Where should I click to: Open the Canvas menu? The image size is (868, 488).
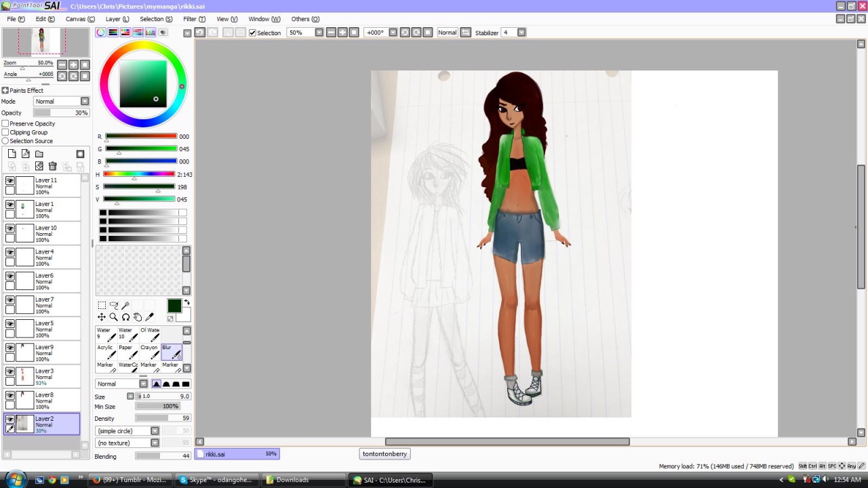pos(80,19)
